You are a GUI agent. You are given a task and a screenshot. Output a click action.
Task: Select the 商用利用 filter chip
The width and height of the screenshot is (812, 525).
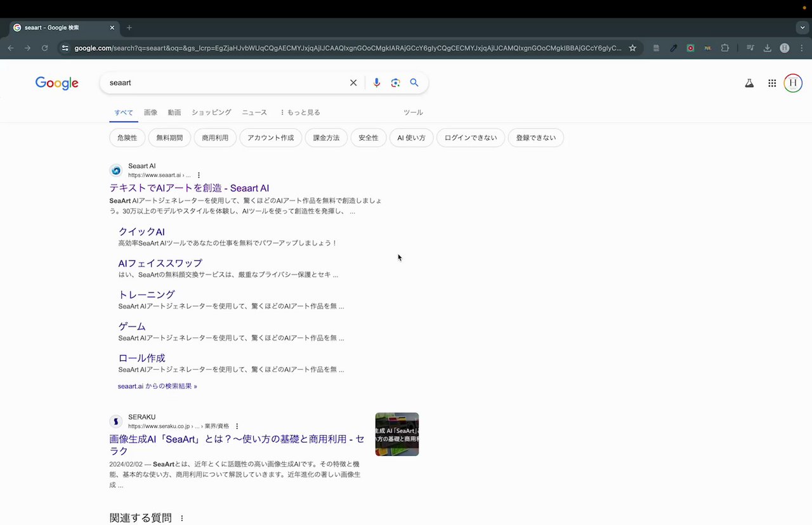point(215,138)
